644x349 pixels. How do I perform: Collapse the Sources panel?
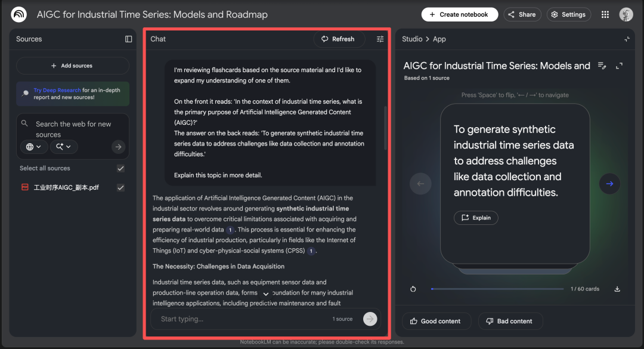point(128,39)
